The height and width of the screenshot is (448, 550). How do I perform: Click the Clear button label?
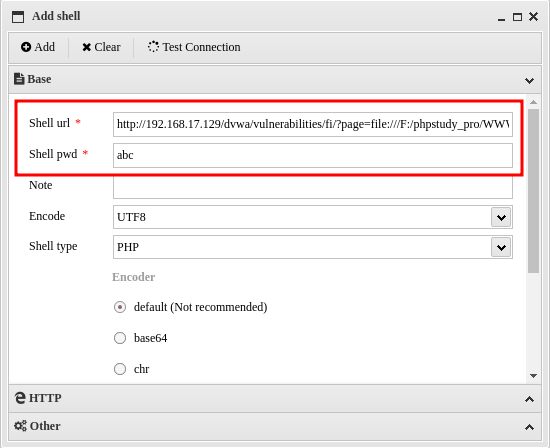tap(107, 47)
